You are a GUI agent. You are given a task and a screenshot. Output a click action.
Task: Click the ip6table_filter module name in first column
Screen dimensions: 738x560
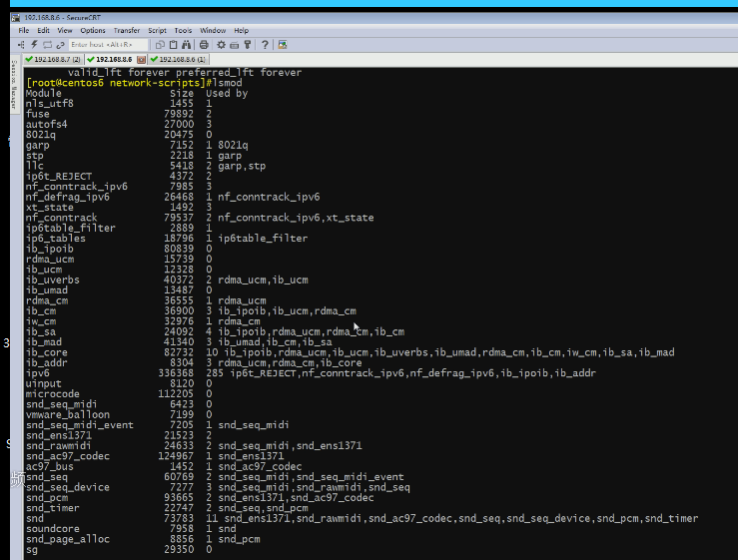point(71,228)
